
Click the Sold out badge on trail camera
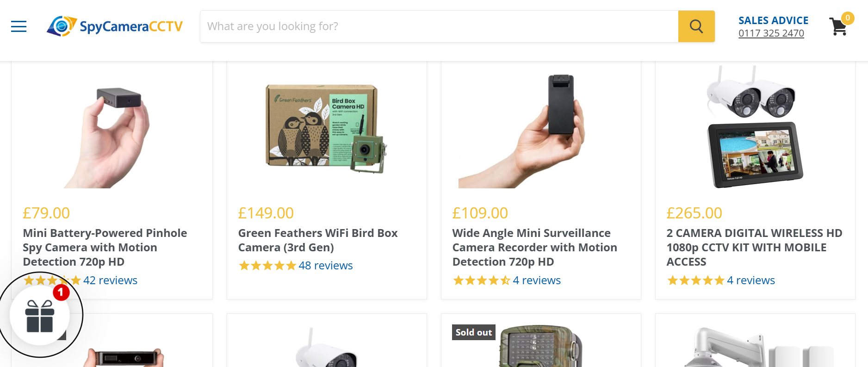(x=473, y=332)
